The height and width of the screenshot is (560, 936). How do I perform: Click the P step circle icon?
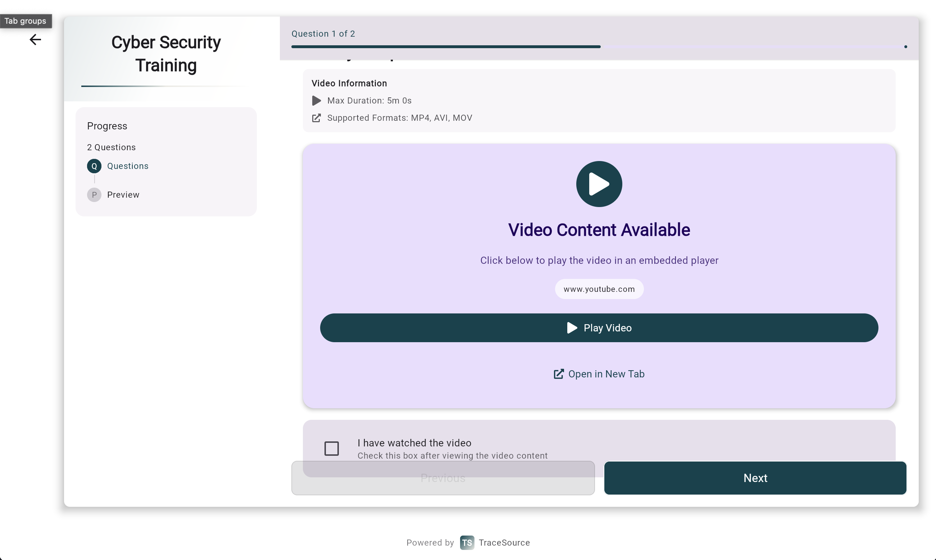coord(94,195)
